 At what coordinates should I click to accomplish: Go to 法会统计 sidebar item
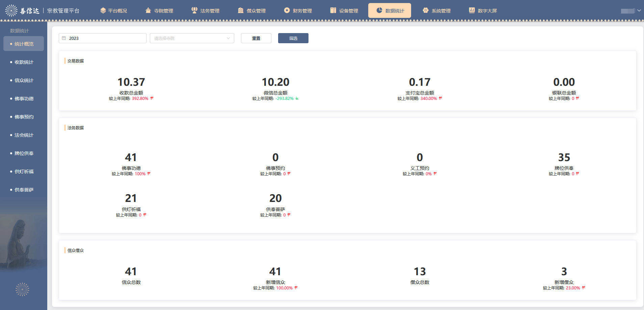click(x=24, y=135)
